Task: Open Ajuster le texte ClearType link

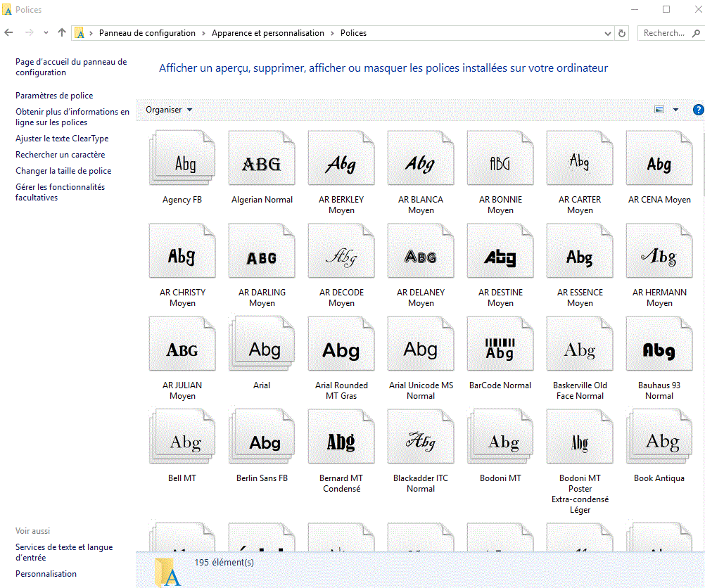Action: coord(62,139)
